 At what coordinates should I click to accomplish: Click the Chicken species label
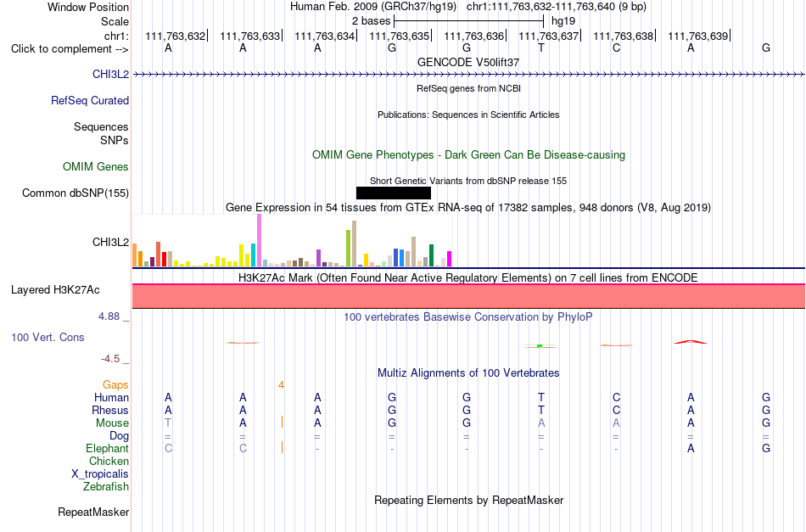(x=109, y=462)
